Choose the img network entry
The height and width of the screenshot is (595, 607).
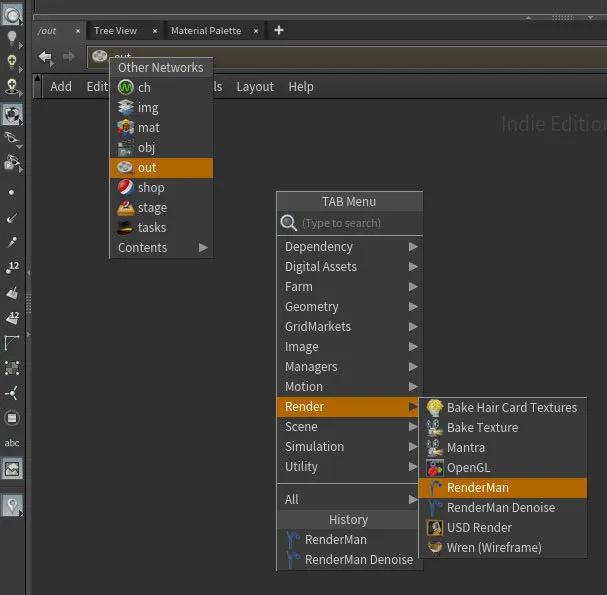(161, 108)
